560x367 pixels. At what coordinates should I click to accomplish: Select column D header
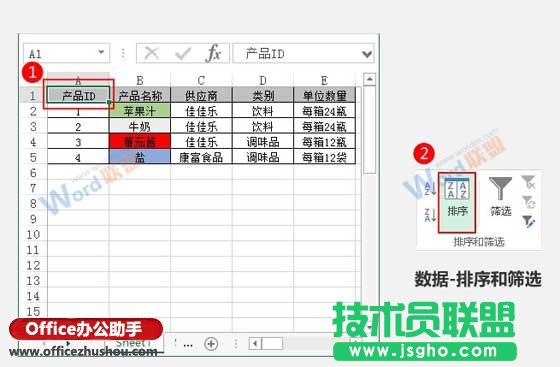263,80
